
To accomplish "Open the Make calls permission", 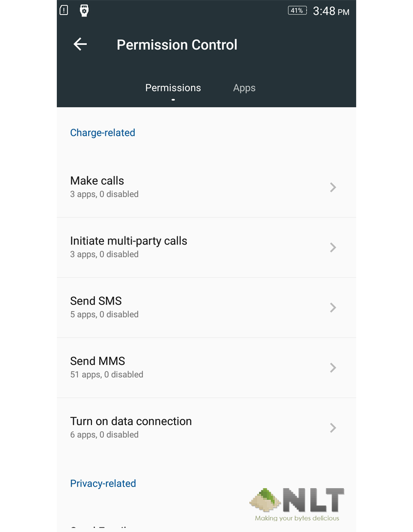I will pyautogui.click(x=206, y=187).
